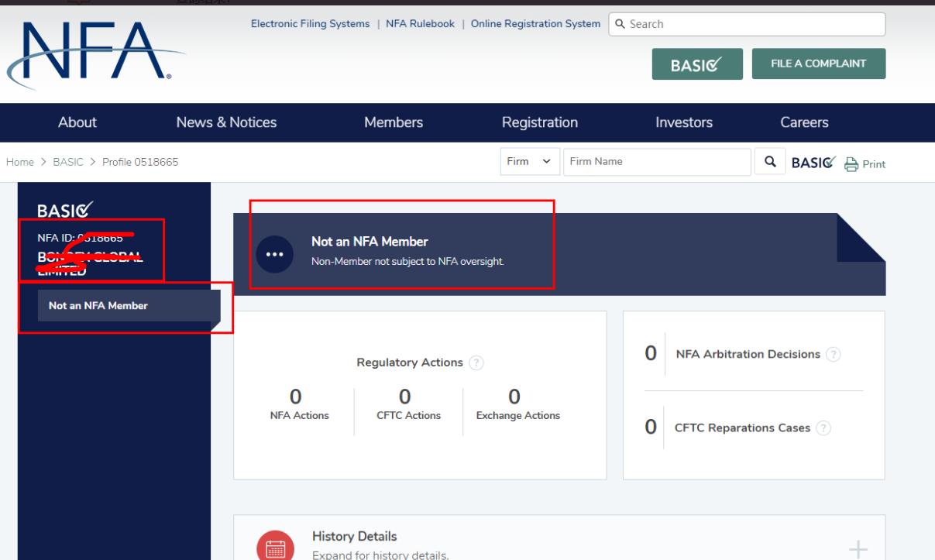
Task: Open the Members navigation menu
Action: pyautogui.click(x=394, y=122)
